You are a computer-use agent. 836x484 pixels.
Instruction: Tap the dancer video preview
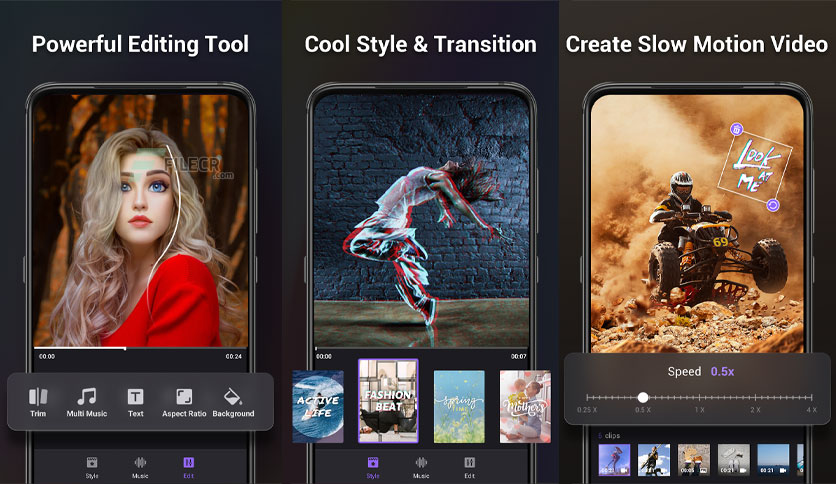[x=421, y=221]
